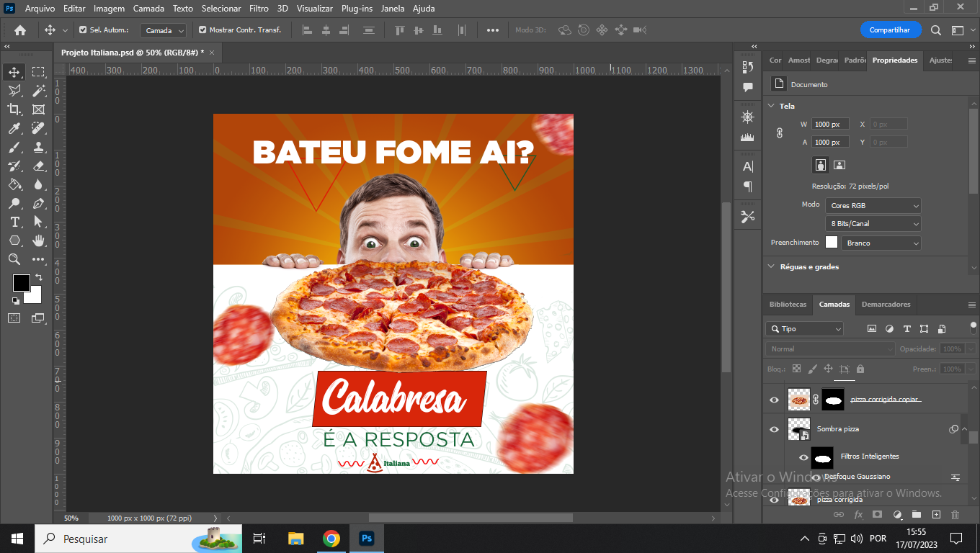Click the align left edges icon
The image size is (980, 553).
coord(307,30)
